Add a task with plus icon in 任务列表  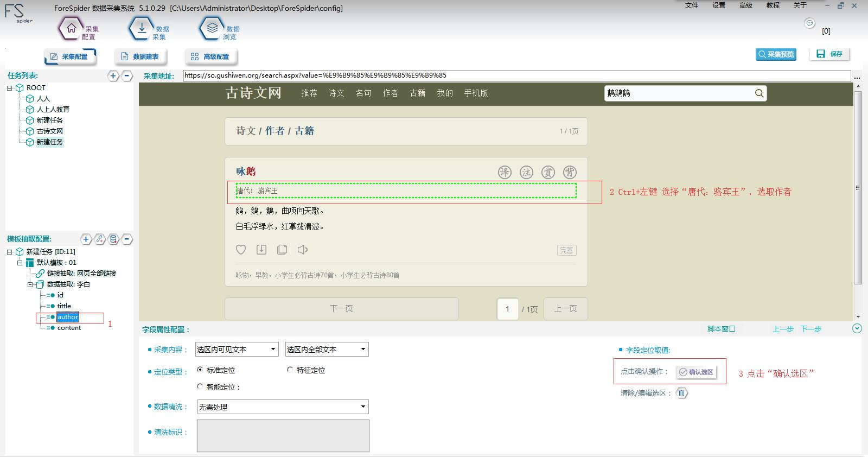pos(113,76)
